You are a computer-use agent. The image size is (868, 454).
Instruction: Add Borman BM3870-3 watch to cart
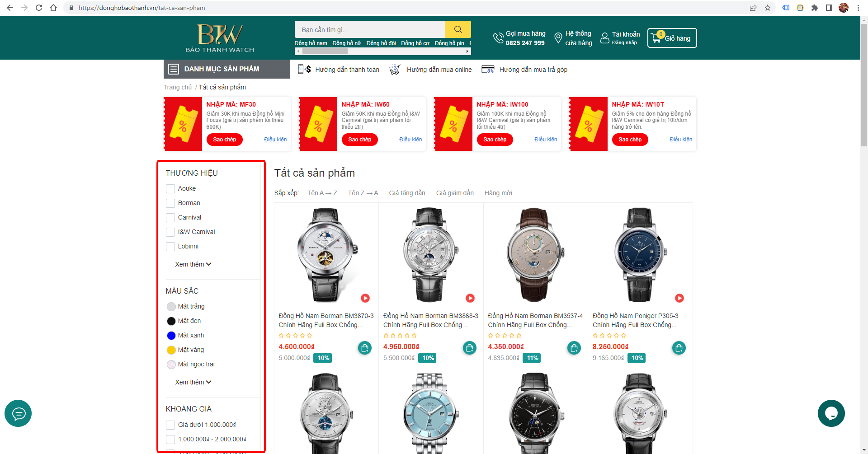(365, 348)
